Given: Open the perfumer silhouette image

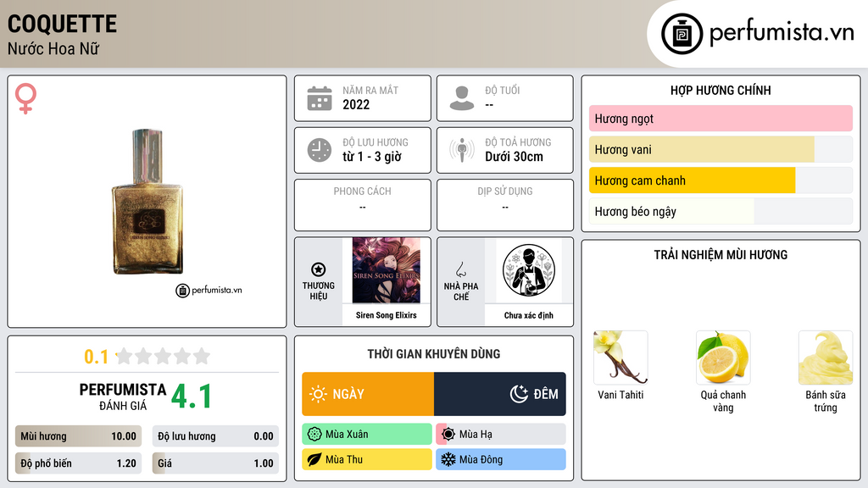Looking at the screenshot, I should point(529,270).
